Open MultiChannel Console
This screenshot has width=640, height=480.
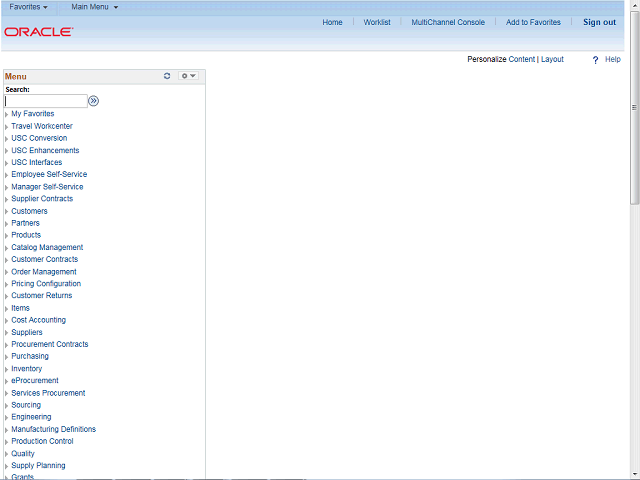click(448, 22)
